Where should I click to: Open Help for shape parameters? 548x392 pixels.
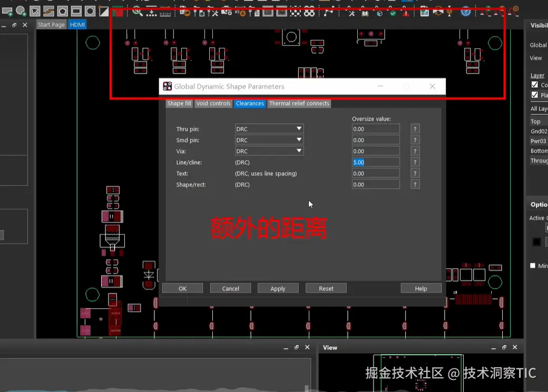pyautogui.click(x=421, y=288)
